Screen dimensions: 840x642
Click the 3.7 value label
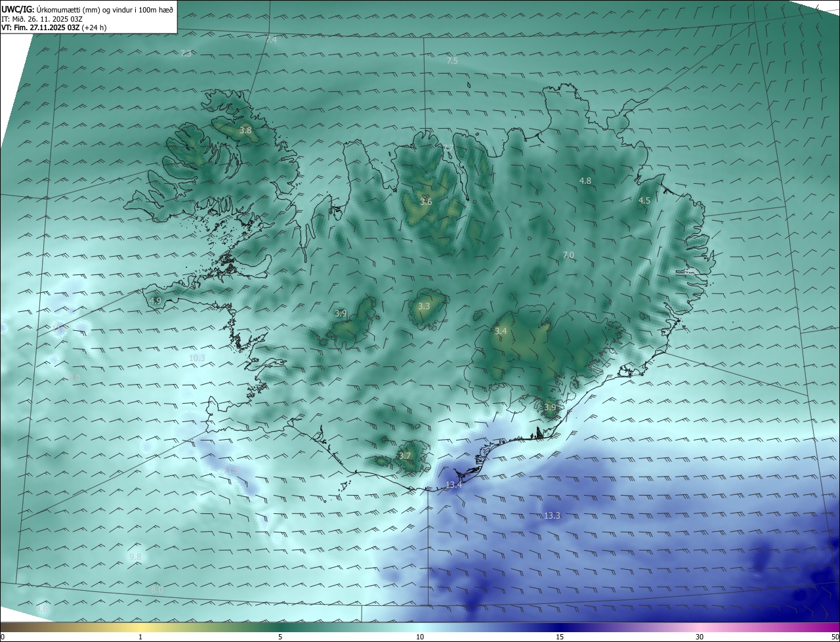[405, 456]
